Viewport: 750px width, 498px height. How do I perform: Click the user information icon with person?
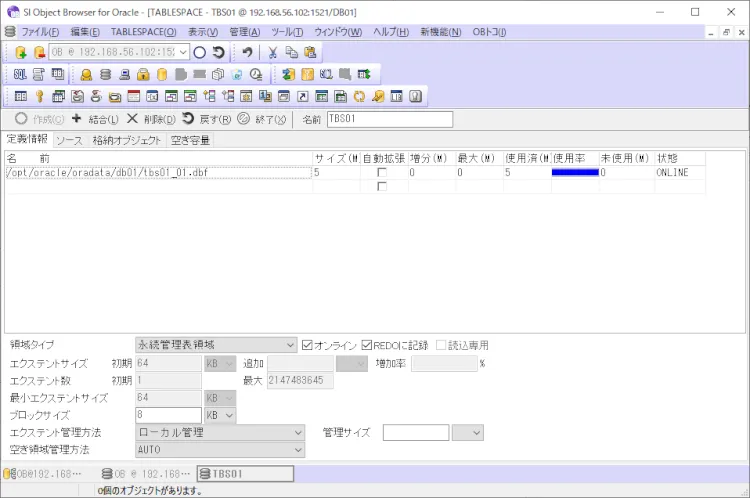coord(86,74)
